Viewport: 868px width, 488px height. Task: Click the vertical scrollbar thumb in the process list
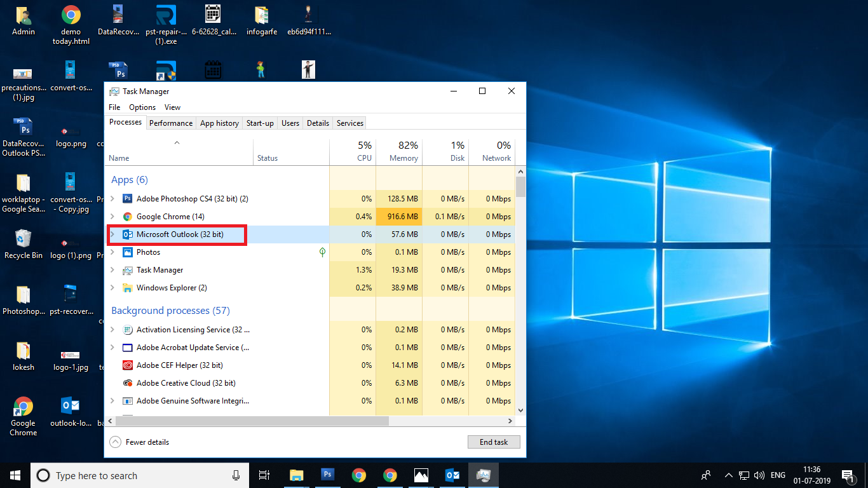click(x=520, y=187)
